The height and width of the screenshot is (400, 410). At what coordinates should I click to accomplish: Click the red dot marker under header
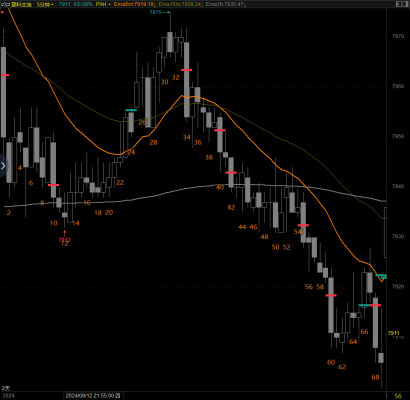coord(2,12)
